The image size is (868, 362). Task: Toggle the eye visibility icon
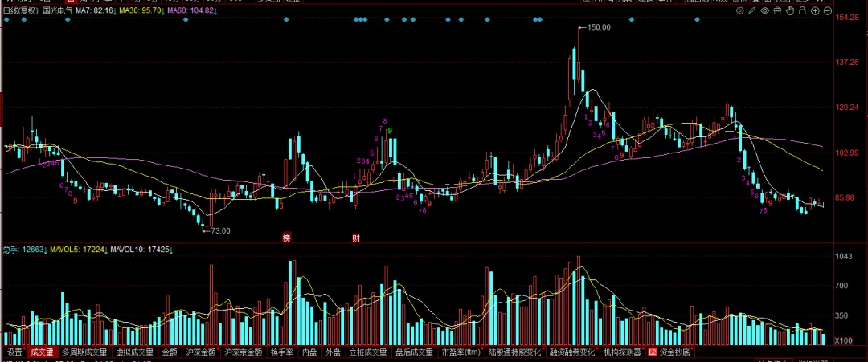coord(765,10)
